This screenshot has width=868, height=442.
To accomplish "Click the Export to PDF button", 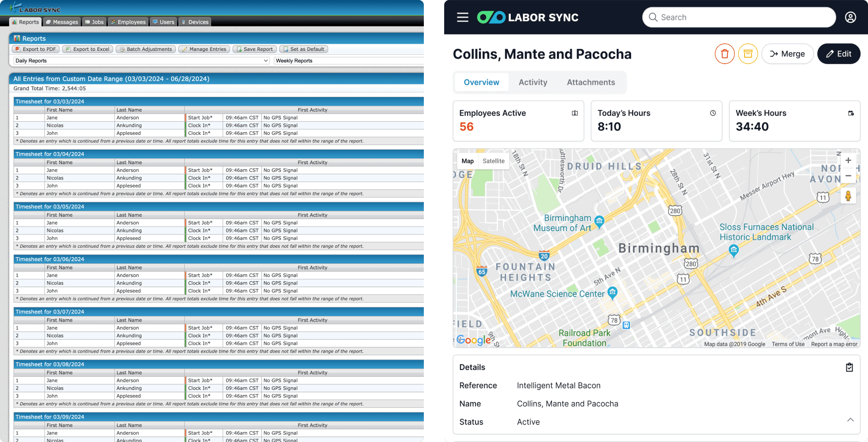I will pos(36,49).
